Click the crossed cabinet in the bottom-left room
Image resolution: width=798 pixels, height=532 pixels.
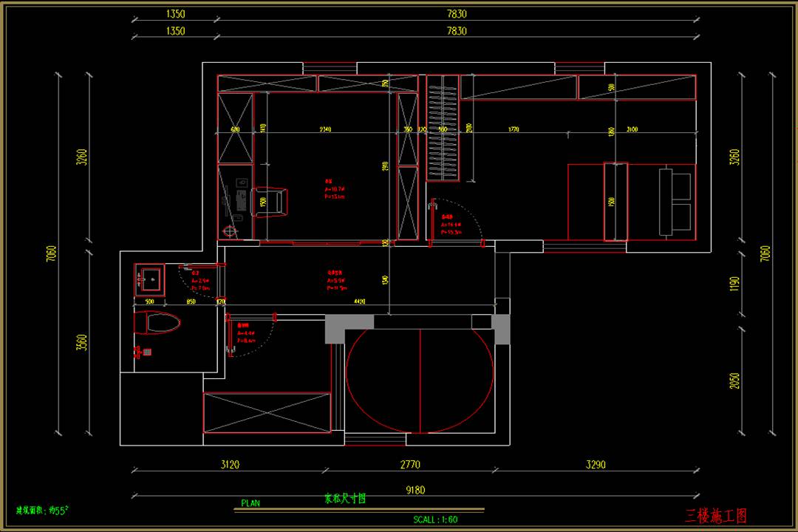[267, 412]
